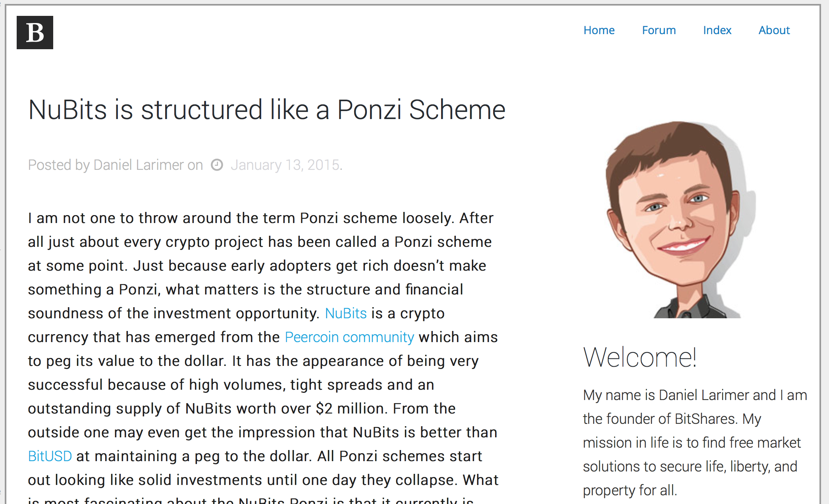Viewport: 829px width, 504px height.
Task: Click the Welcome! sidebar heading
Action: pyautogui.click(x=640, y=357)
